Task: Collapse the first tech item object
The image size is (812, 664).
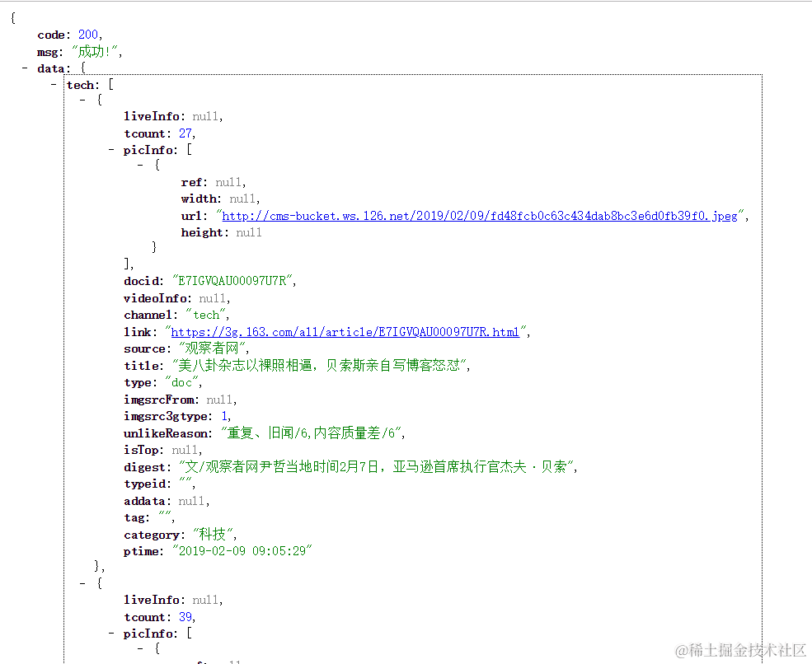Action: [x=82, y=100]
